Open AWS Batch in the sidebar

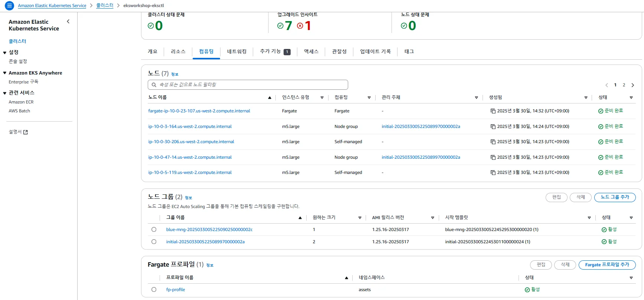(19, 111)
